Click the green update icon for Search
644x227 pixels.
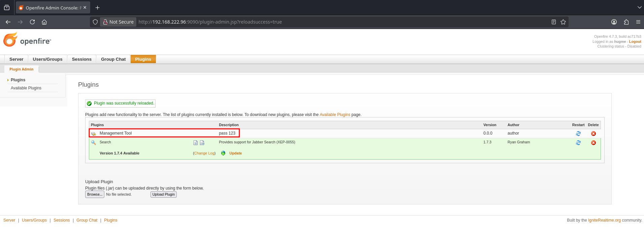[x=223, y=153]
